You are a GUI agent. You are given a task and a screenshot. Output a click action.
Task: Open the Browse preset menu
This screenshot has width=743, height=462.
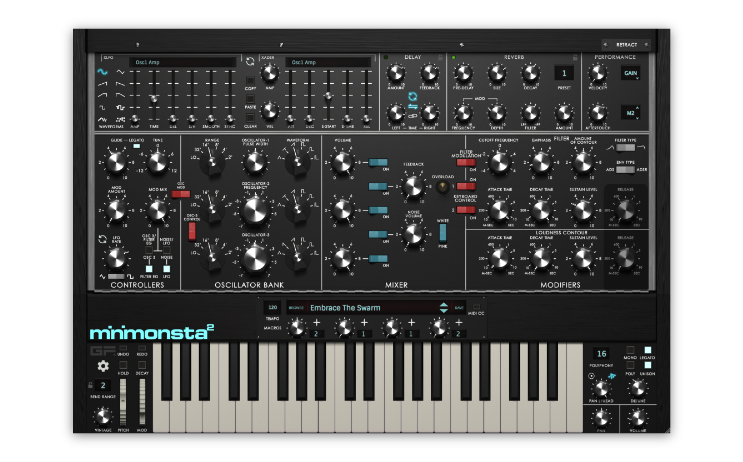(x=296, y=307)
